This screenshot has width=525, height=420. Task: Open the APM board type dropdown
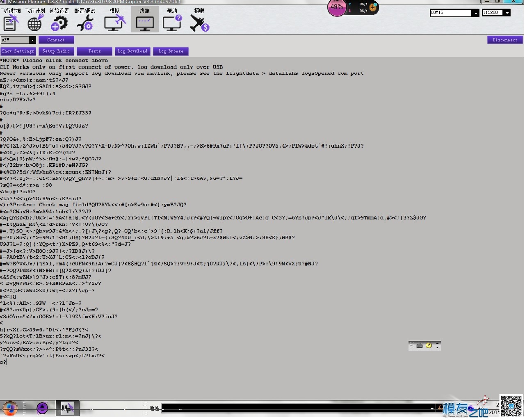coord(32,40)
